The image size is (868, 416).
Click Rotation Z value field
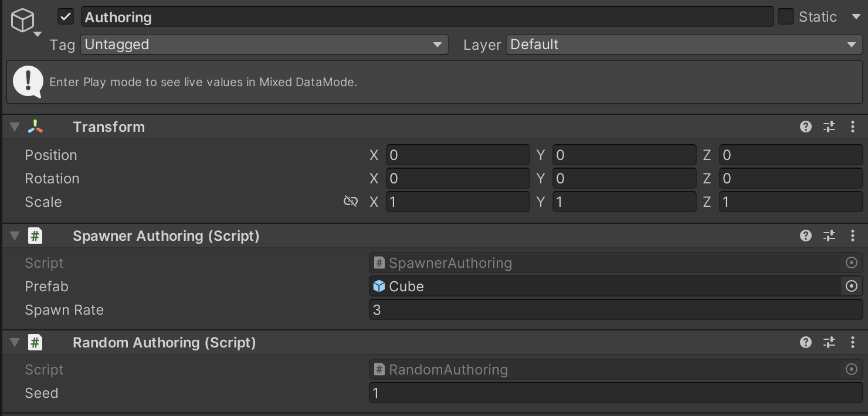pyautogui.click(x=791, y=179)
